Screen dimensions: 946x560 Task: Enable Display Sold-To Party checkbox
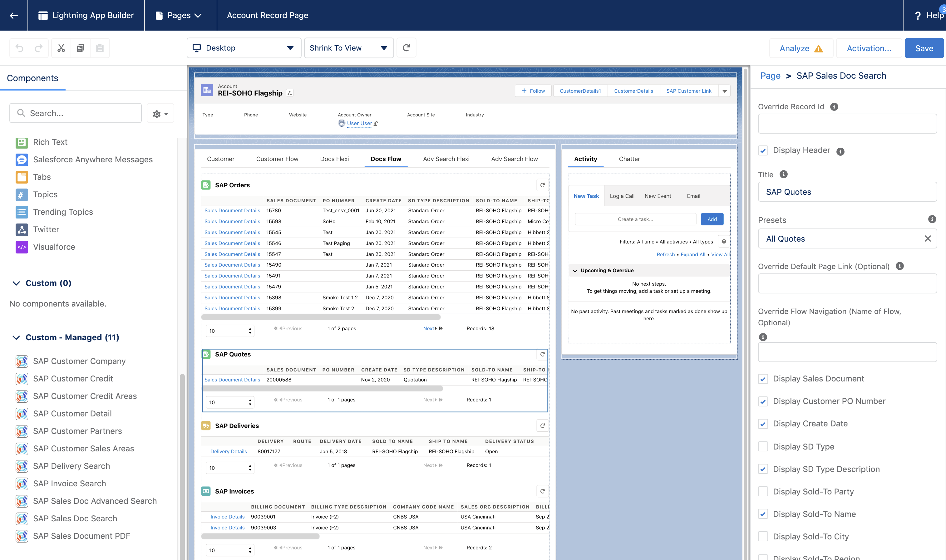click(763, 492)
